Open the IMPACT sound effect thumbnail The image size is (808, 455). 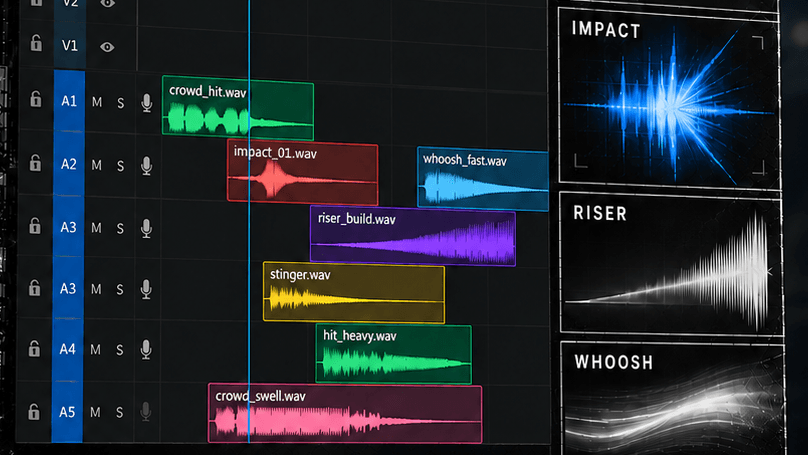coord(669,97)
